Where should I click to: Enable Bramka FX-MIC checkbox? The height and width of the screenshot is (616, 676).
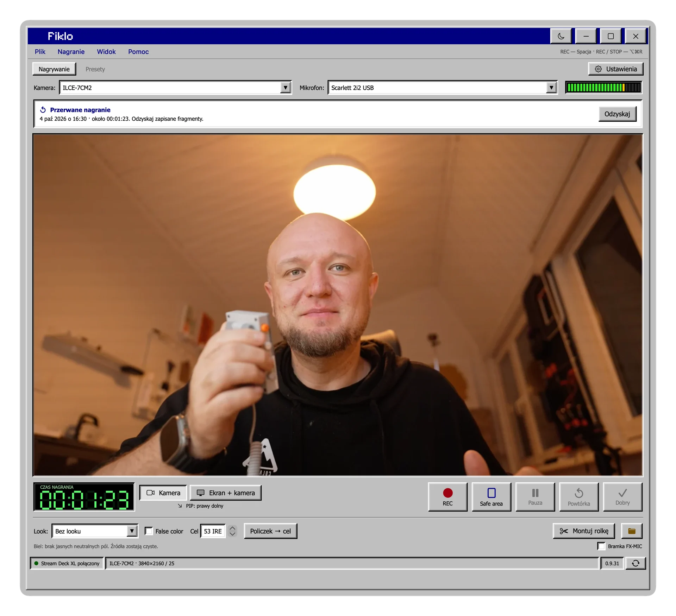601,546
